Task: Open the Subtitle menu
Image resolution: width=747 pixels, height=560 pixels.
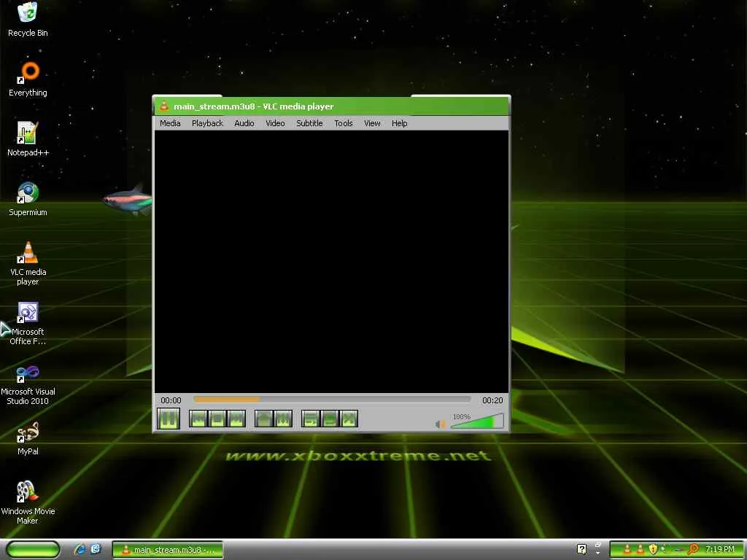Action: (309, 123)
